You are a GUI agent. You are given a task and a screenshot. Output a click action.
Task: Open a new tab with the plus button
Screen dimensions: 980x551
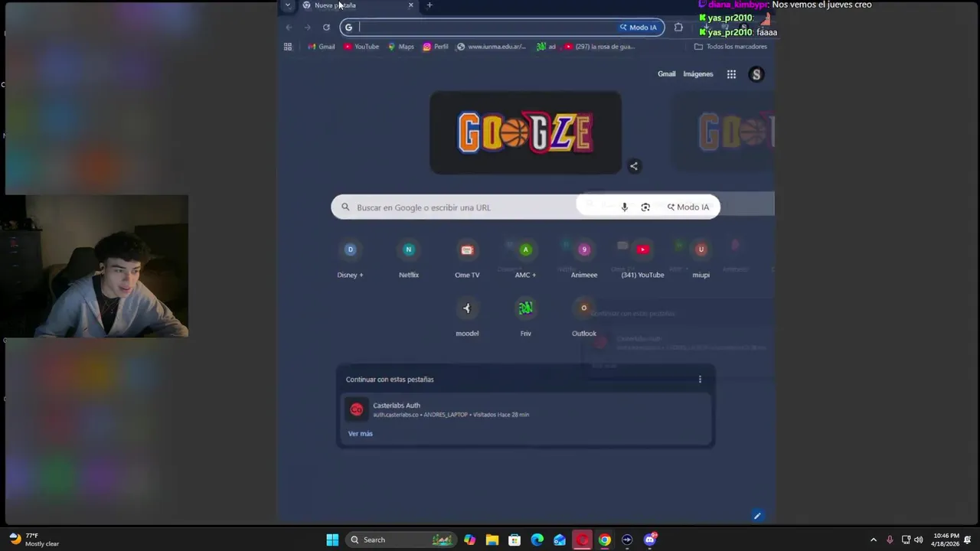pyautogui.click(x=430, y=5)
